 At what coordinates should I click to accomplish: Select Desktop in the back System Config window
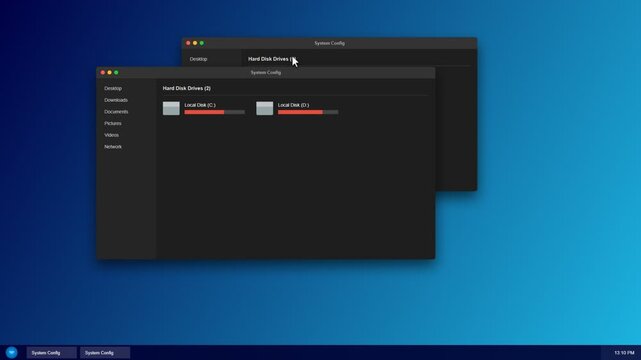[198, 59]
